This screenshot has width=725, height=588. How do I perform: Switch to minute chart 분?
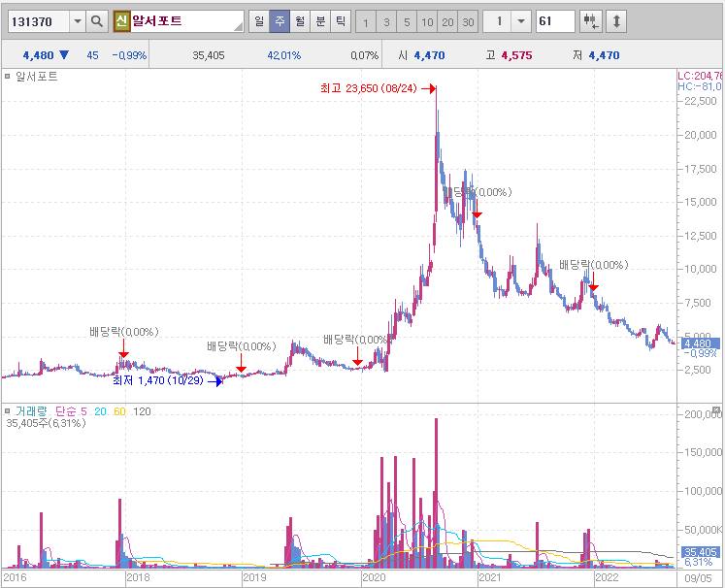pos(320,21)
